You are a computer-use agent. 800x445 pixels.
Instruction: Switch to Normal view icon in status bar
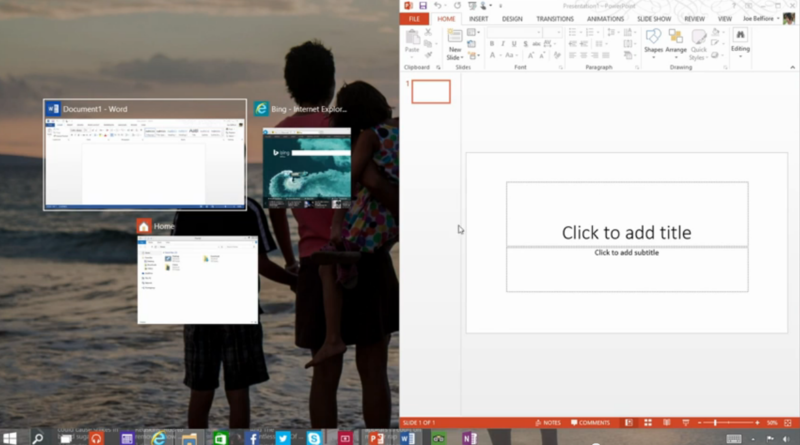629,423
